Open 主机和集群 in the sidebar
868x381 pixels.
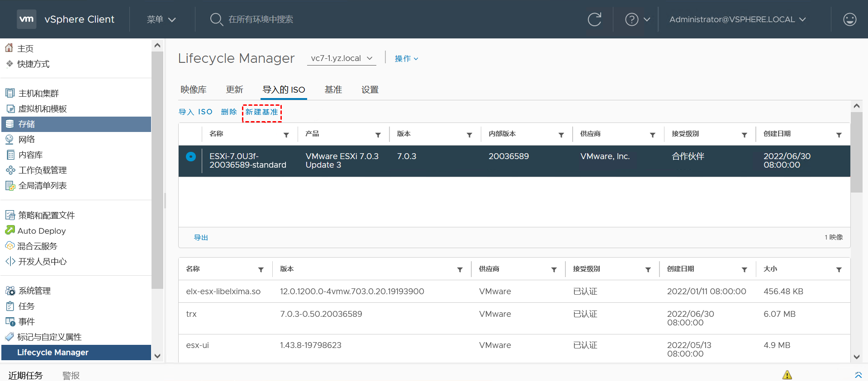(38, 94)
